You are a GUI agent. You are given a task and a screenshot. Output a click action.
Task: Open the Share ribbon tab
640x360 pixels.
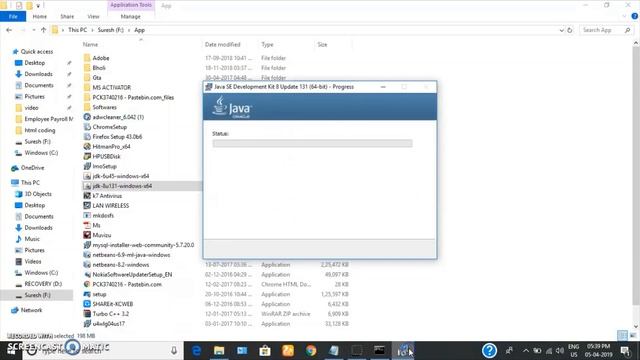[x=67, y=17]
